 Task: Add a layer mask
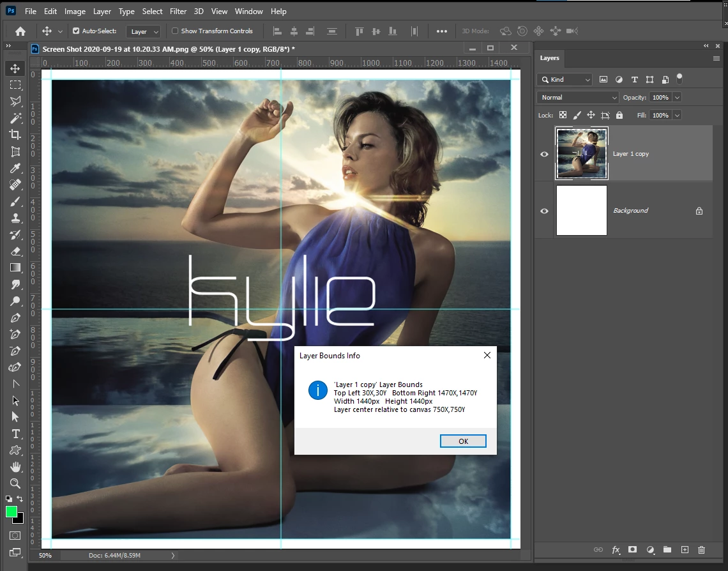coord(632,549)
